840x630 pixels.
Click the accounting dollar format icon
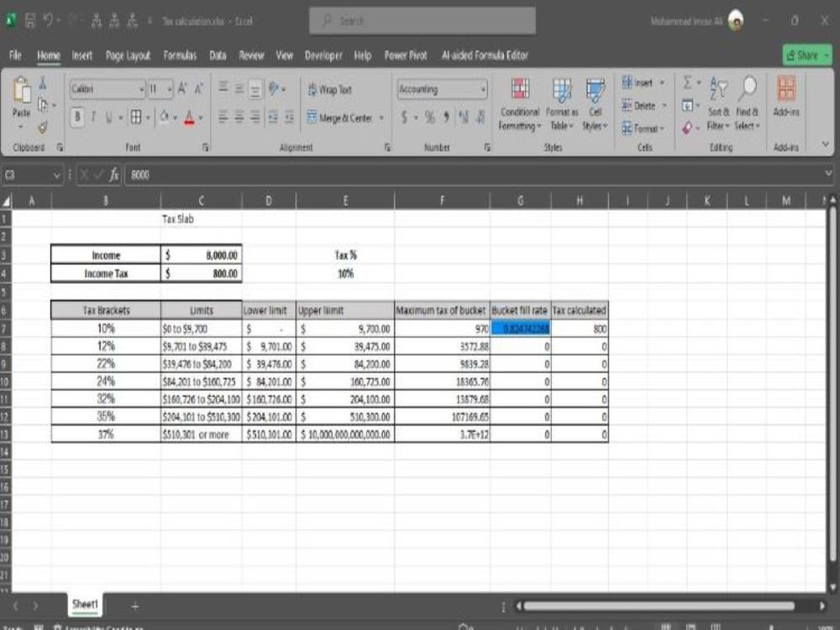point(405,118)
